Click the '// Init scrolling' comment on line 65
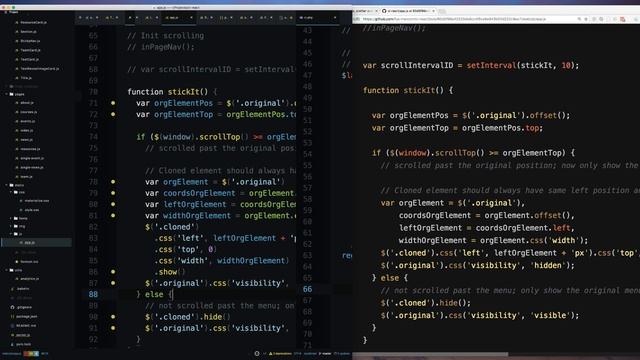Screen dimensions: 640x360 (x=166, y=36)
